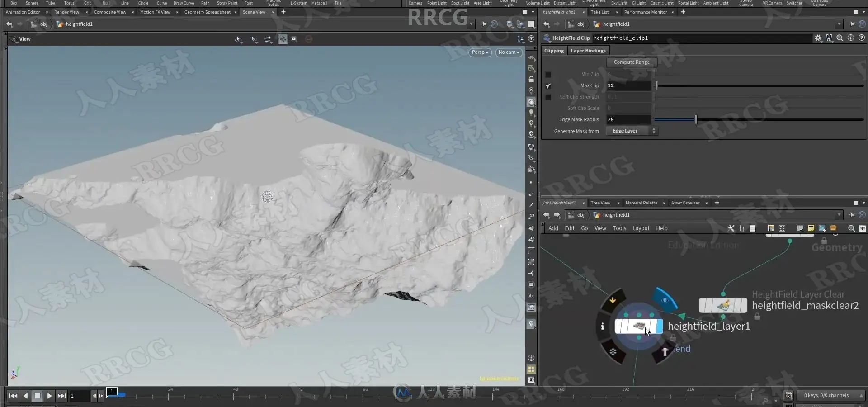The width and height of the screenshot is (868, 407).
Task: Click the info ring button beside heightfield_layer1
Action: tap(602, 326)
